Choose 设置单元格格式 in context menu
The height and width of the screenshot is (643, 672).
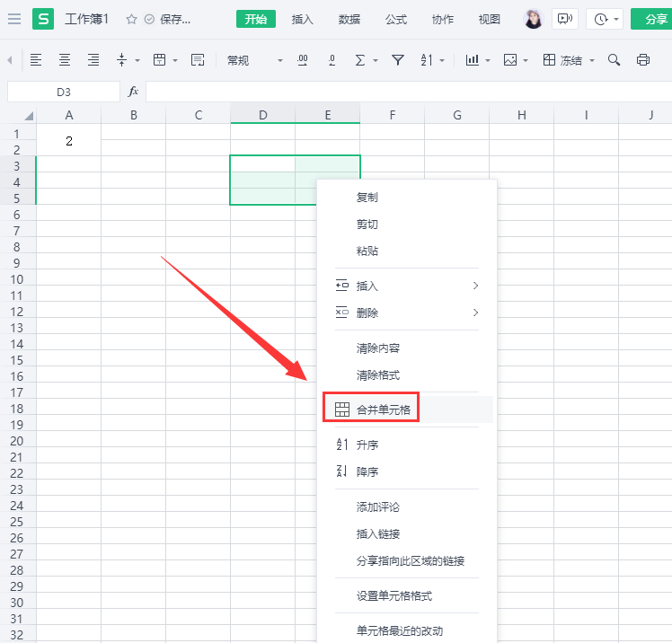pos(407,596)
